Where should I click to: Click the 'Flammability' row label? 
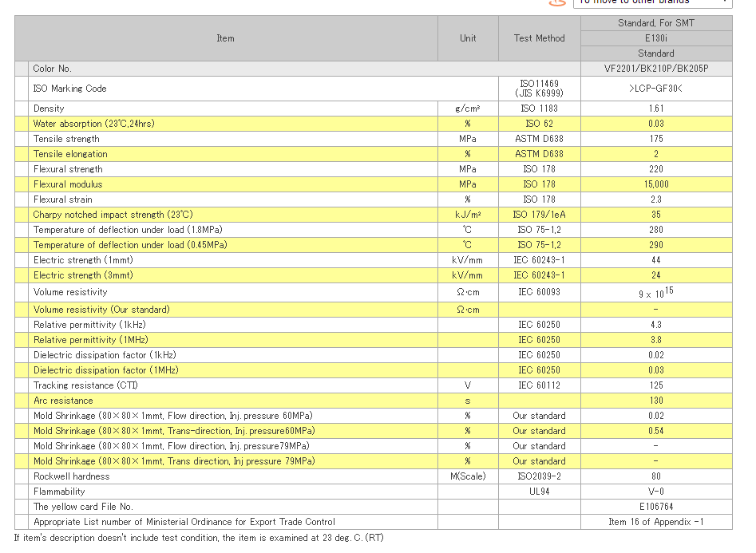point(59,492)
